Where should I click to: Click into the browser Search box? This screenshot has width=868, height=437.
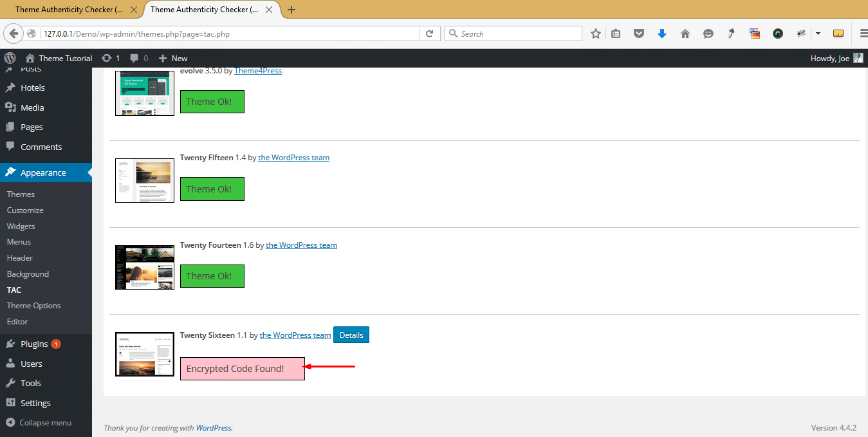pyautogui.click(x=513, y=33)
